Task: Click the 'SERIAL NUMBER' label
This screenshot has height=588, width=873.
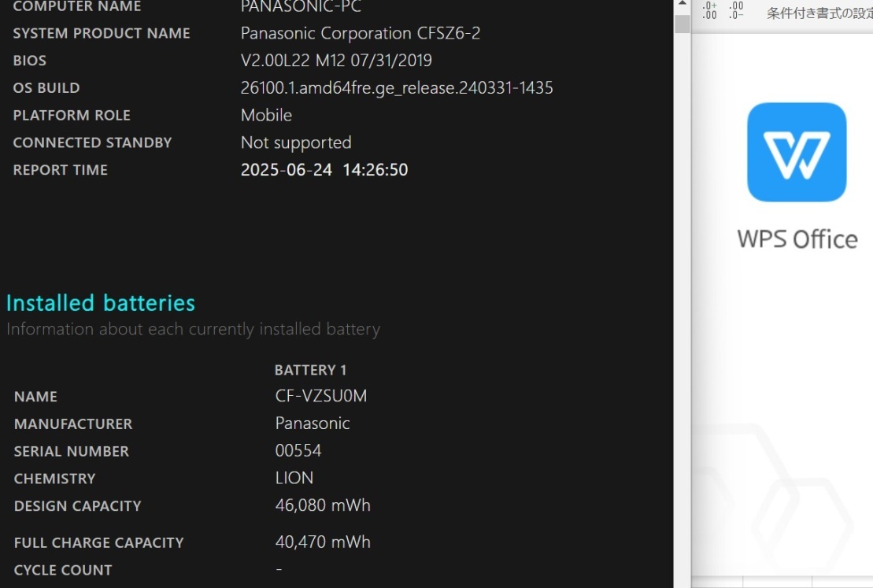Action: click(x=72, y=452)
